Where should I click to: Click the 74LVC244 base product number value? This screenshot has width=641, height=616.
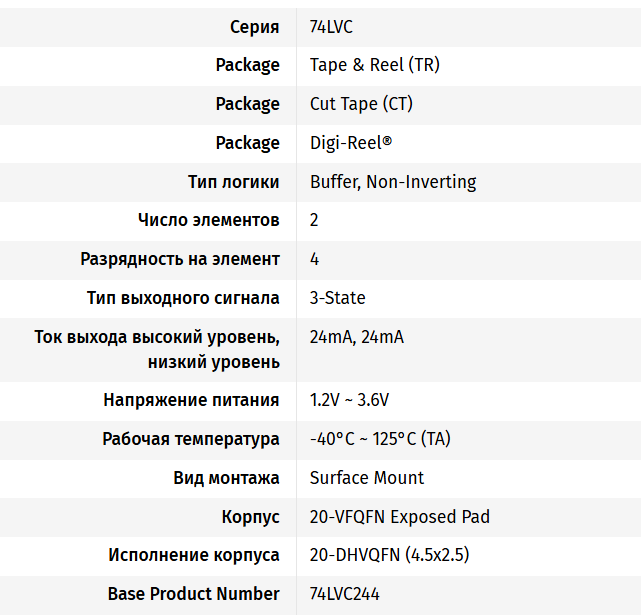pyautogui.click(x=345, y=594)
